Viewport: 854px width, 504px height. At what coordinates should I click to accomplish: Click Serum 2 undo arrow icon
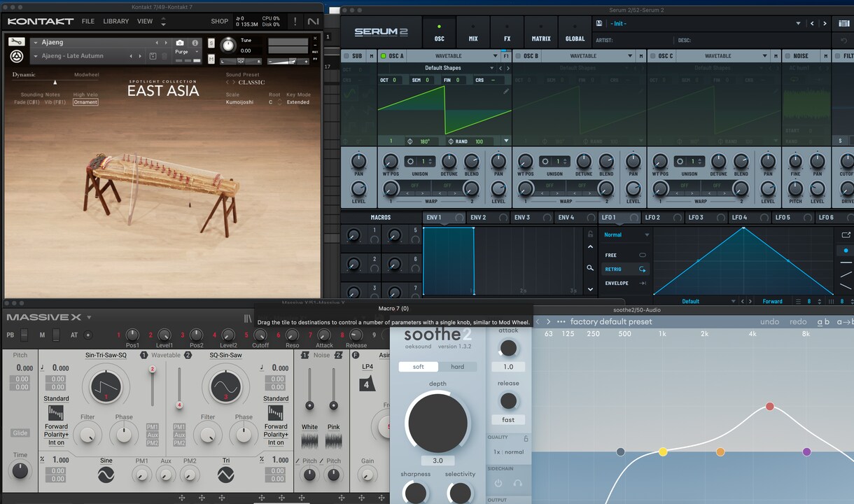click(843, 41)
